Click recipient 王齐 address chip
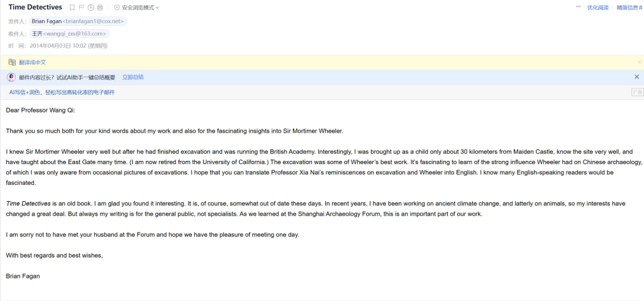 tap(69, 33)
